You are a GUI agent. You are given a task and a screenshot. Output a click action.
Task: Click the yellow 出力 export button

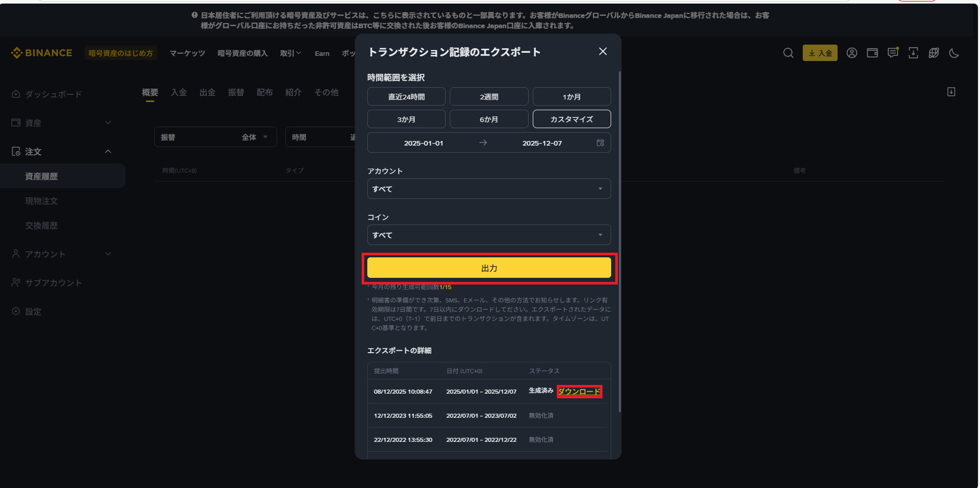click(x=488, y=267)
